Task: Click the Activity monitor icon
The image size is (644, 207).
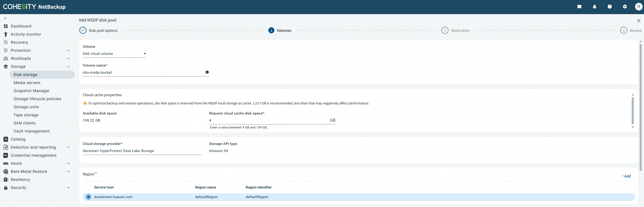Action: (6, 34)
